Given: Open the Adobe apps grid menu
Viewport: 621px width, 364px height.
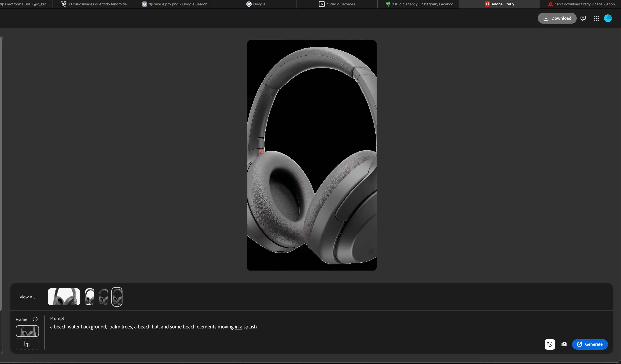Looking at the screenshot, I should pyautogui.click(x=596, y=18).
